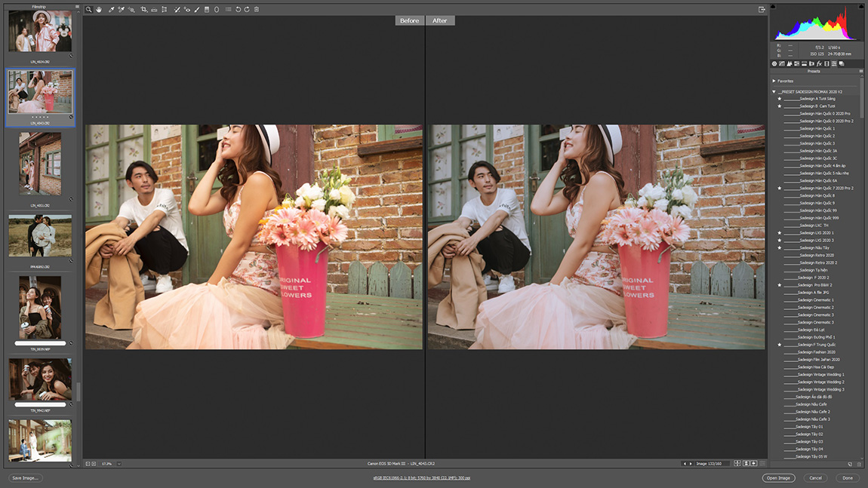Open workflow options link at bottom
The width and height of the screenshot is (868, 488).
click(x=421, y=478)
